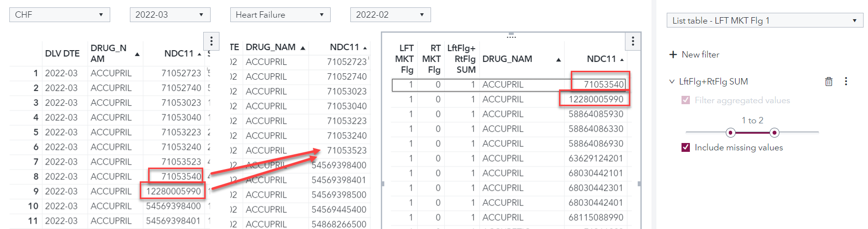Delete the LftFlg+RtFlg SUM filter
Screen dimensions: 868x229
[x=829, y=82]
